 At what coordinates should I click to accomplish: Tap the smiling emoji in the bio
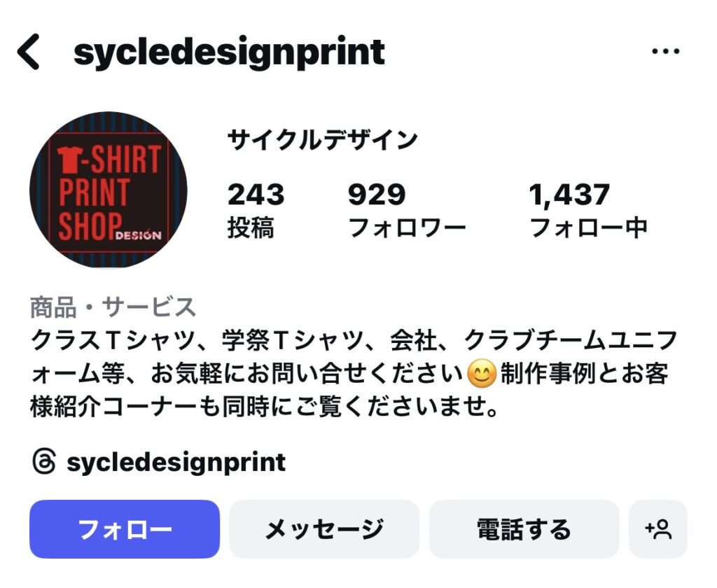(482, 374)
